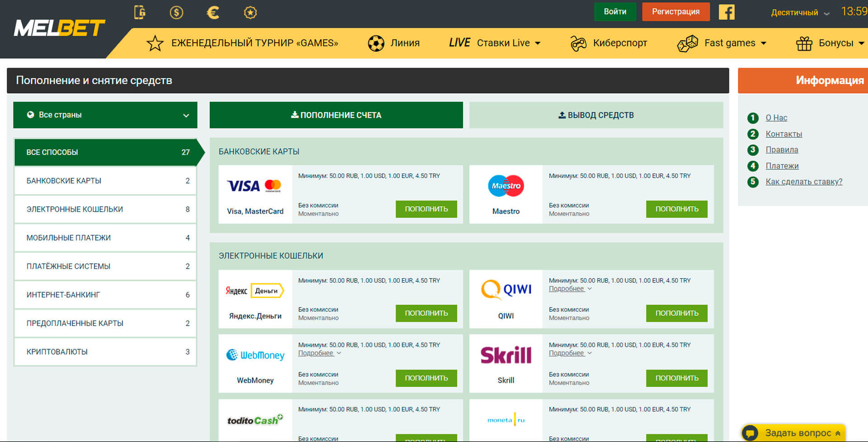
Task: Click the MELBET logo
Action: click(59, 28)
